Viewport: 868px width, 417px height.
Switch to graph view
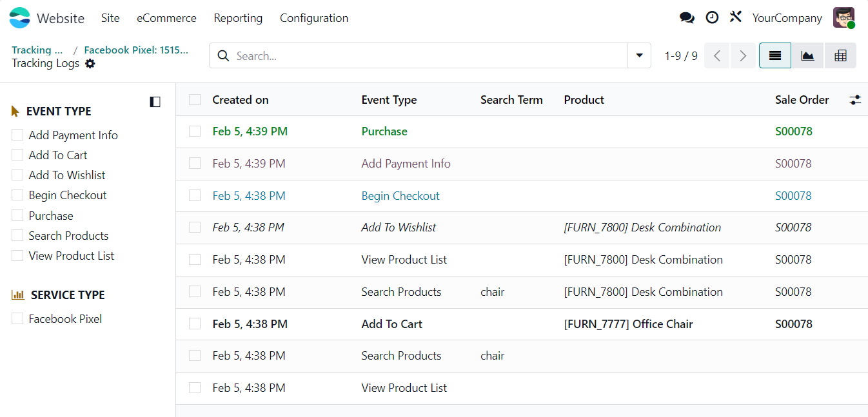pos(807,56)
